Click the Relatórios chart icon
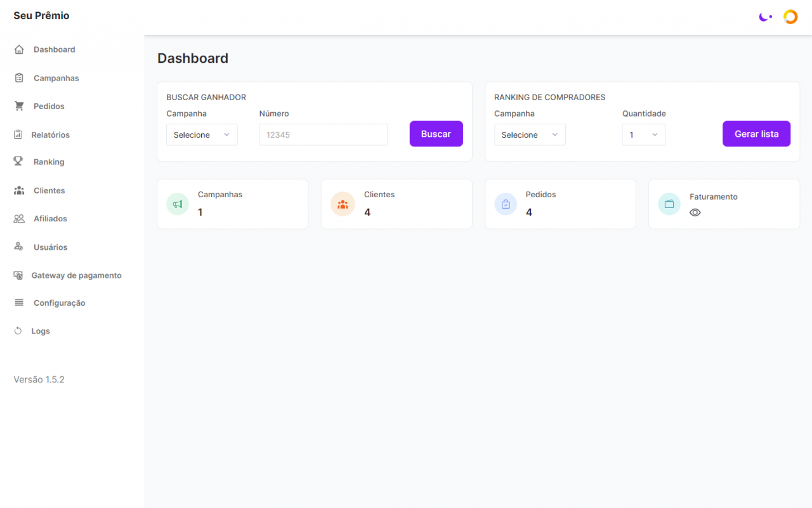Image resolution: width=812 pixels, height=508 pixels. point(18,134)
